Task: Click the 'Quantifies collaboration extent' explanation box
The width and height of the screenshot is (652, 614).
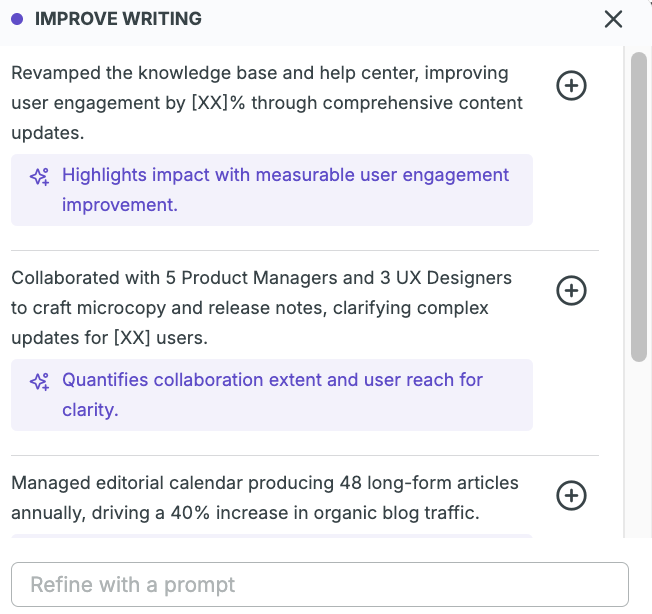Action: pos(272,395)
